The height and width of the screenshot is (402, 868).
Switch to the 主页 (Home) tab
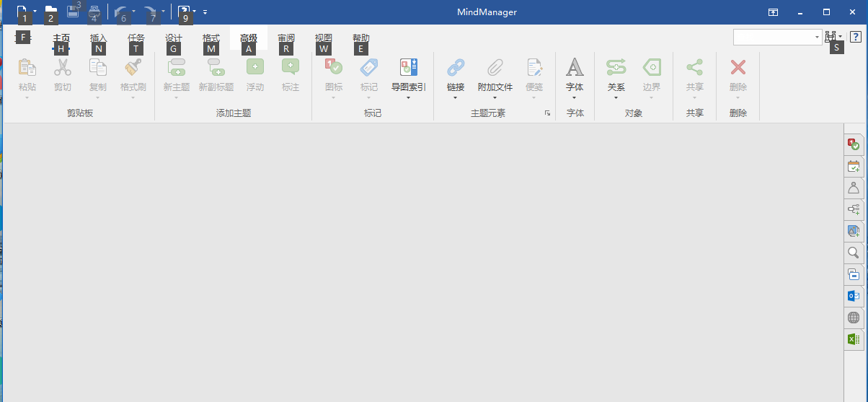[61, 38]
